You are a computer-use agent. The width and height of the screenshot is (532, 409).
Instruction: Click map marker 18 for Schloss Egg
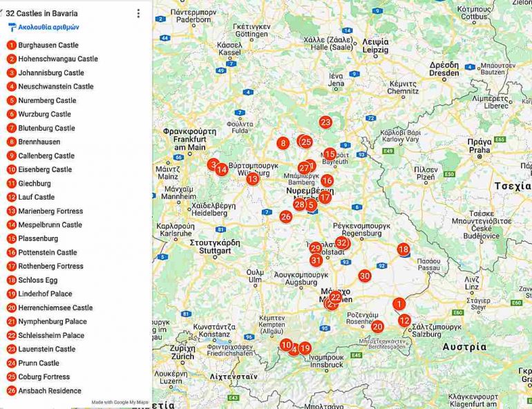pos(403,249)
